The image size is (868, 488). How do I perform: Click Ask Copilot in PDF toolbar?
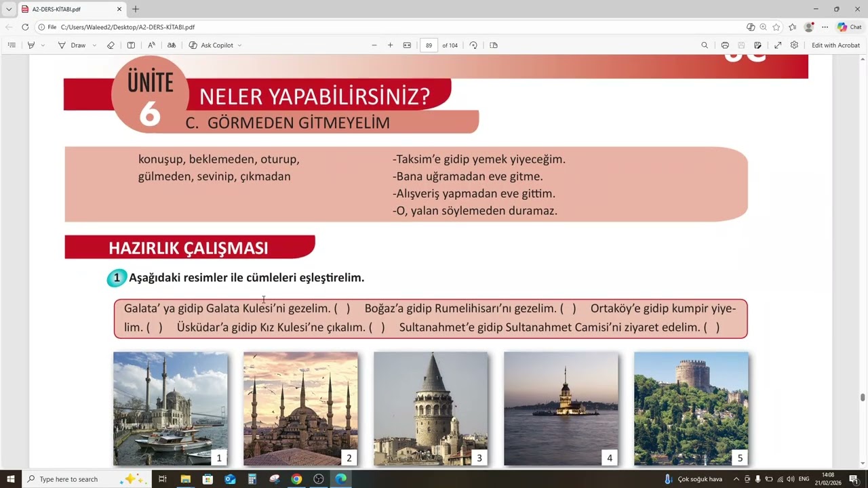tap(211, 45)
